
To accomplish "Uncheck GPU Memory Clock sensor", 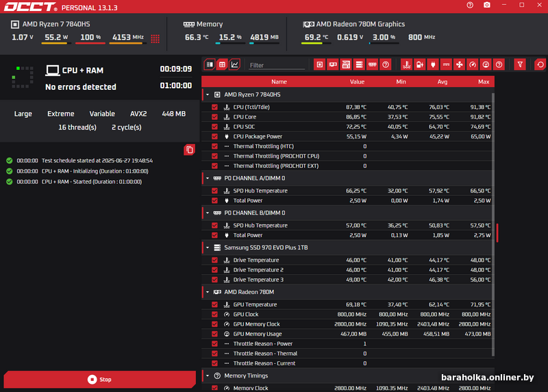I will 214,324.
